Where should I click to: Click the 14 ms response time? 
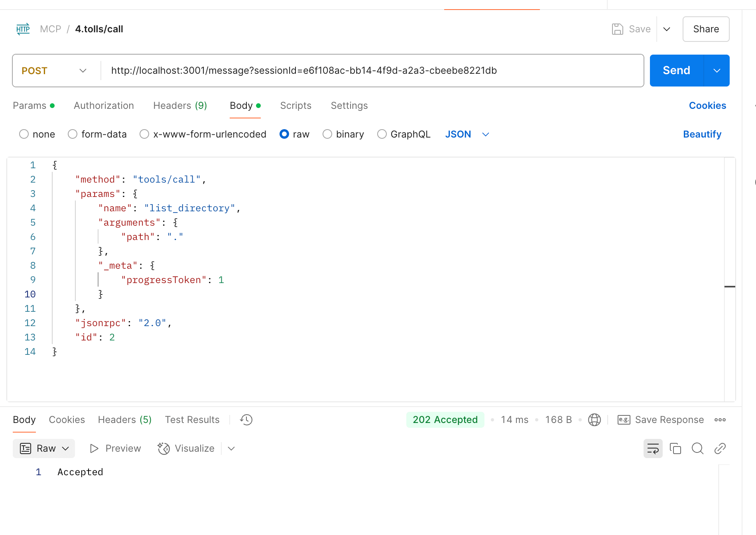tap(514, 420)
